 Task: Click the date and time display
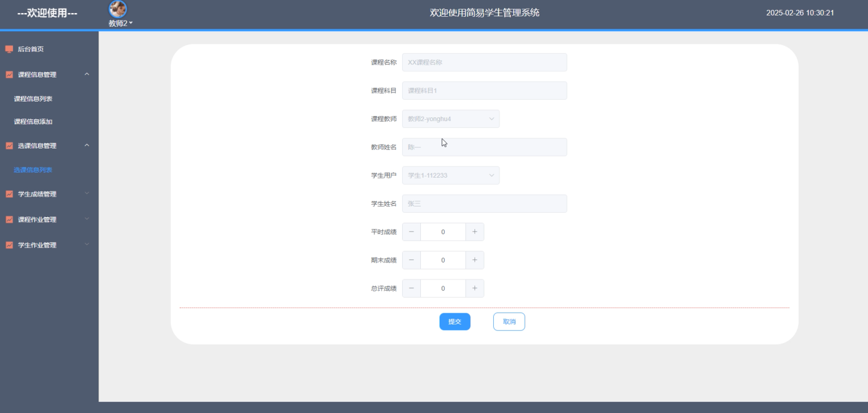[800, 13]
